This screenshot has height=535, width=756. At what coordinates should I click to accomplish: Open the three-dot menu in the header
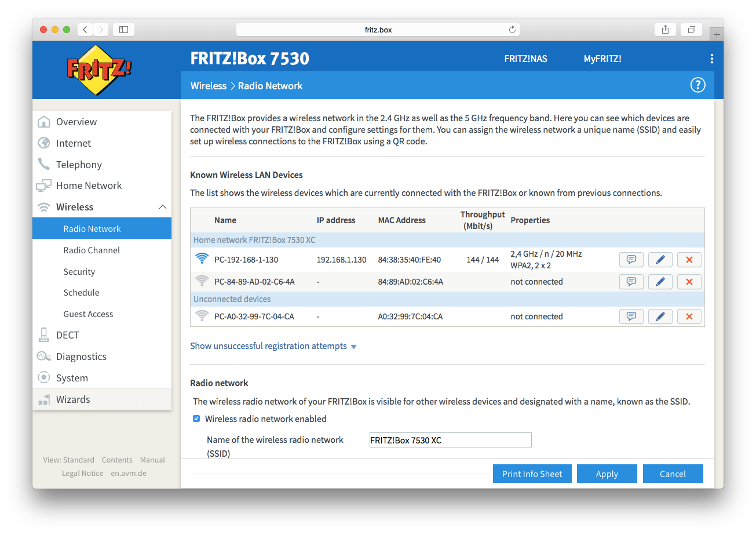[x=711, y=58]
